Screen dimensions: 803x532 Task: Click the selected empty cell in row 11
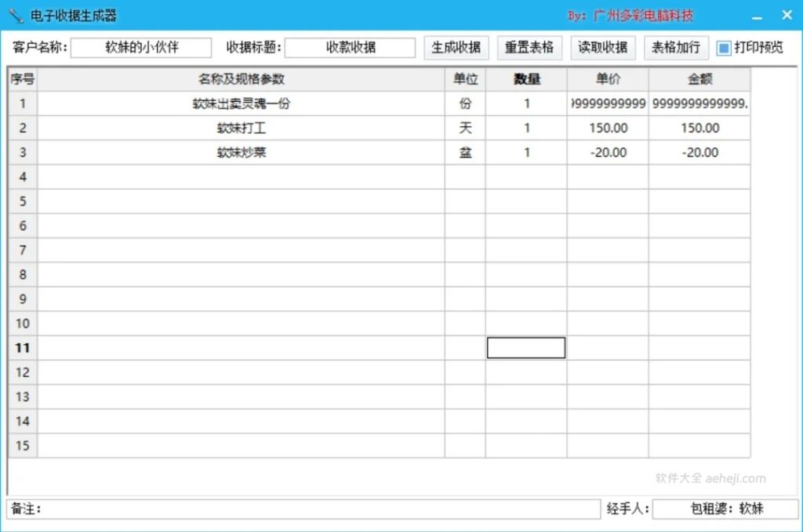pyautogui.click(x=526, y=347)
